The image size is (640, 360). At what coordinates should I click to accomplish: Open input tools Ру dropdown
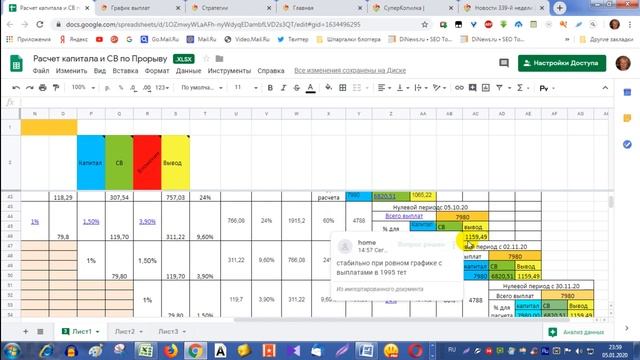tap(547, 88)
